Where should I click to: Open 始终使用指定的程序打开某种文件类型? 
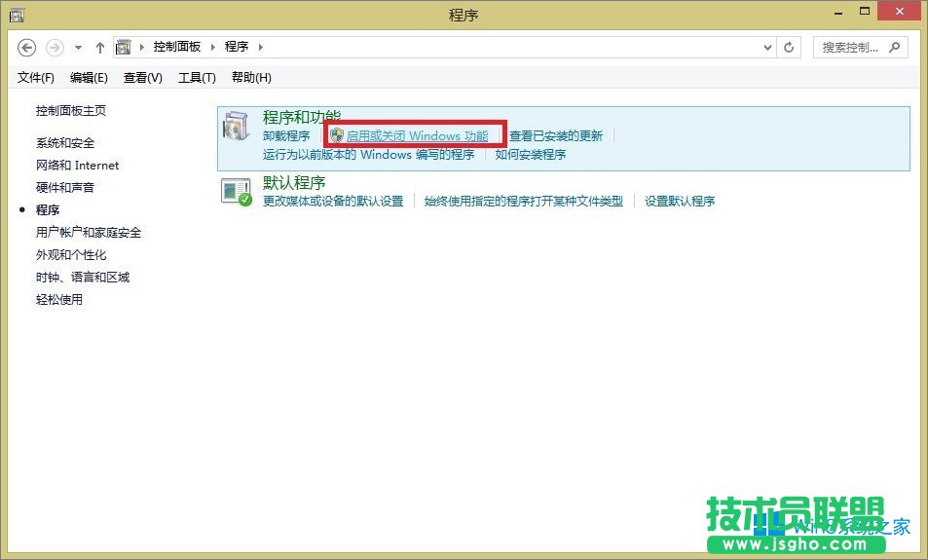click(x=524, y=202)
